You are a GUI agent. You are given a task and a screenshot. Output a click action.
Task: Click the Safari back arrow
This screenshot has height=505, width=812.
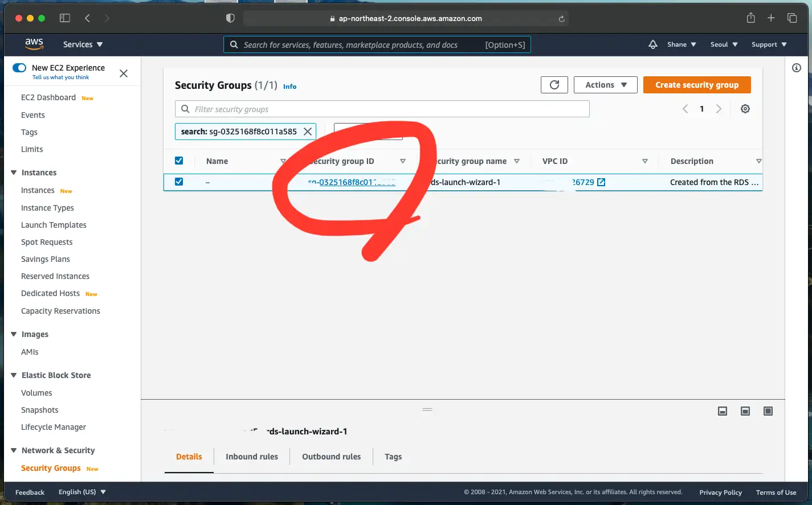pyautogui.click(x=87, y=18)
